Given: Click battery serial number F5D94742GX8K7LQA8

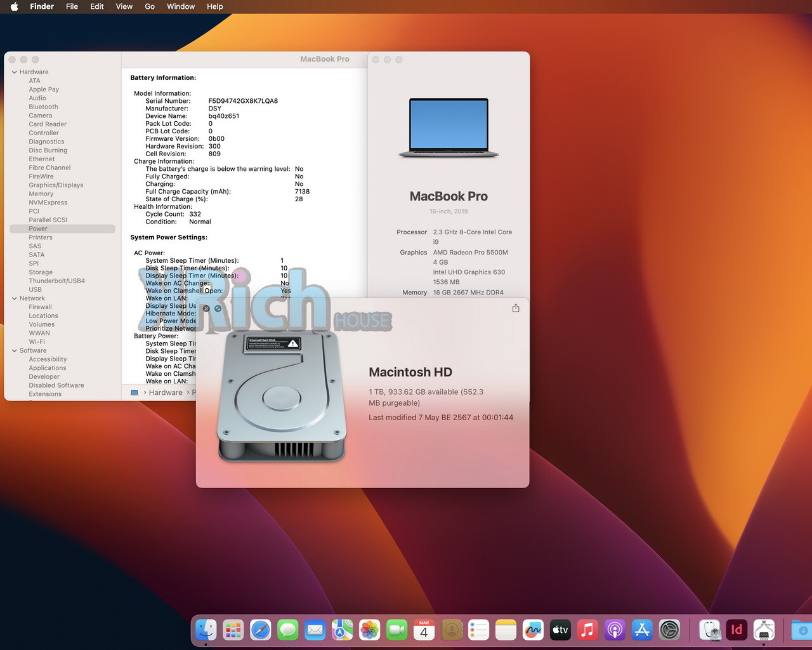Looking at the screenshot, I should (x=243, y=101).
